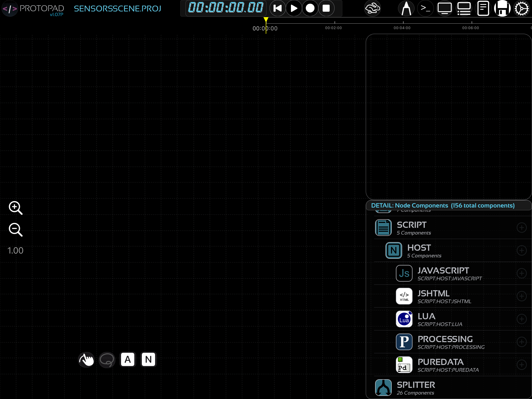Open the terminal console icon

tap(425, 9)
